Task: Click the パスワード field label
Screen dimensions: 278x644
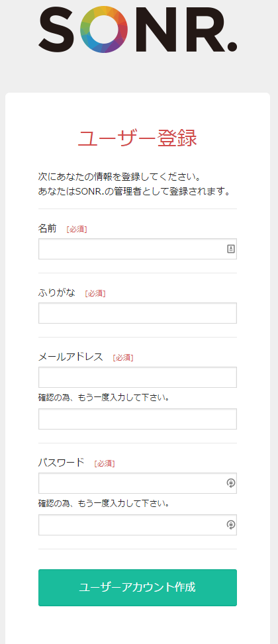Action: tap(61, 463)
